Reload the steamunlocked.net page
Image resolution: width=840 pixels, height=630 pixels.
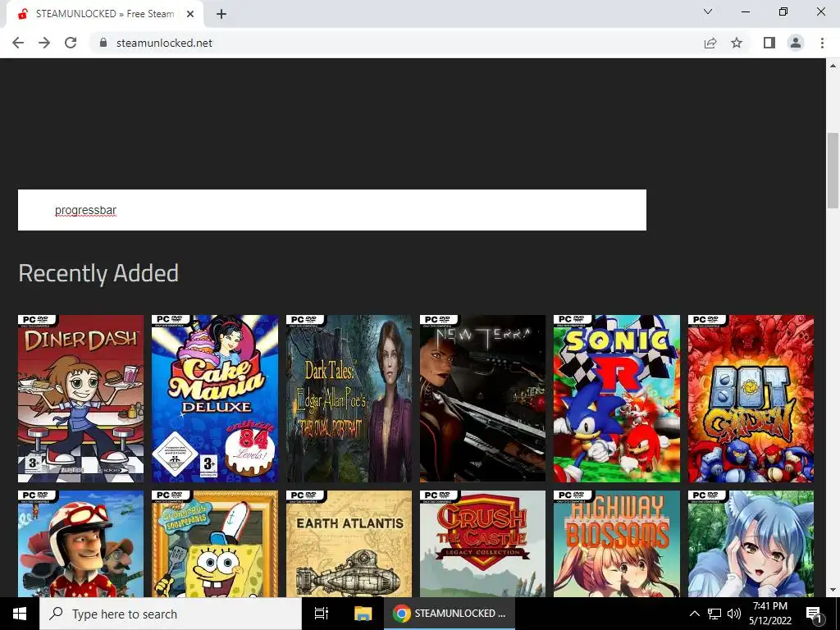(71, 43)
